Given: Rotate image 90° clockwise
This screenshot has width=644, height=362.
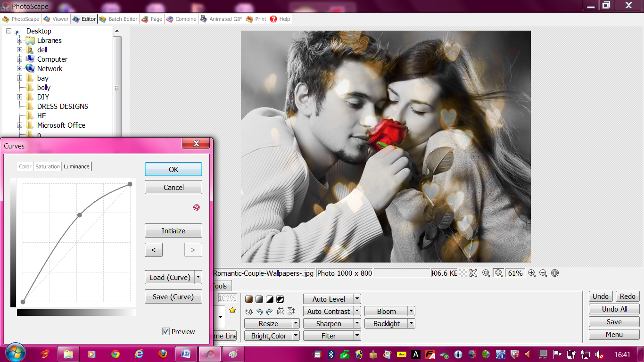Looking at the screenshot, I should [270, 311].
